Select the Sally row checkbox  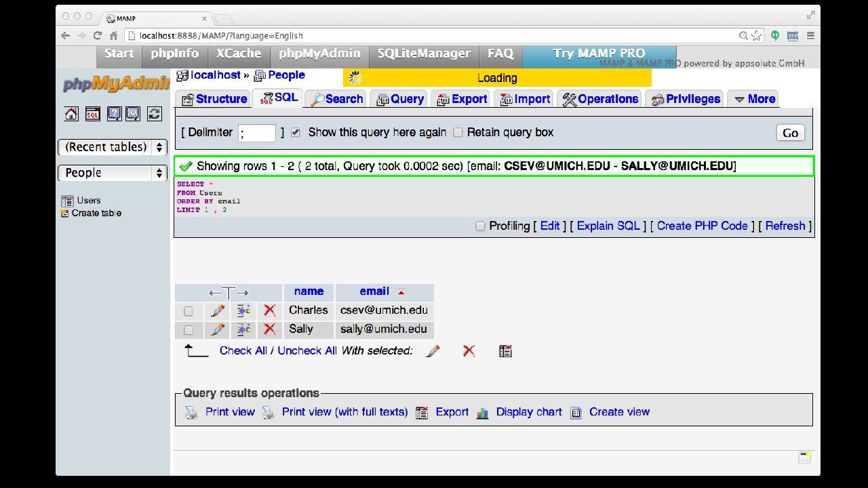(189, 330)
